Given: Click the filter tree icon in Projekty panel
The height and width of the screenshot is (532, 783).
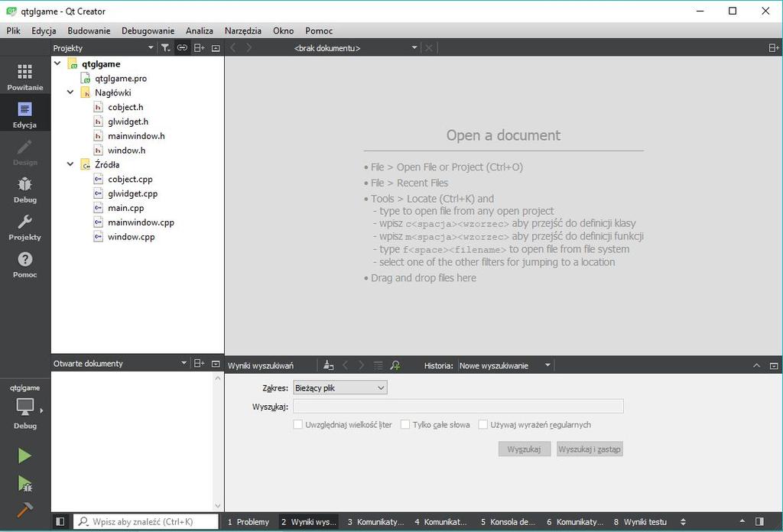Looking at the screenshot, I should (x=165, y=48).
